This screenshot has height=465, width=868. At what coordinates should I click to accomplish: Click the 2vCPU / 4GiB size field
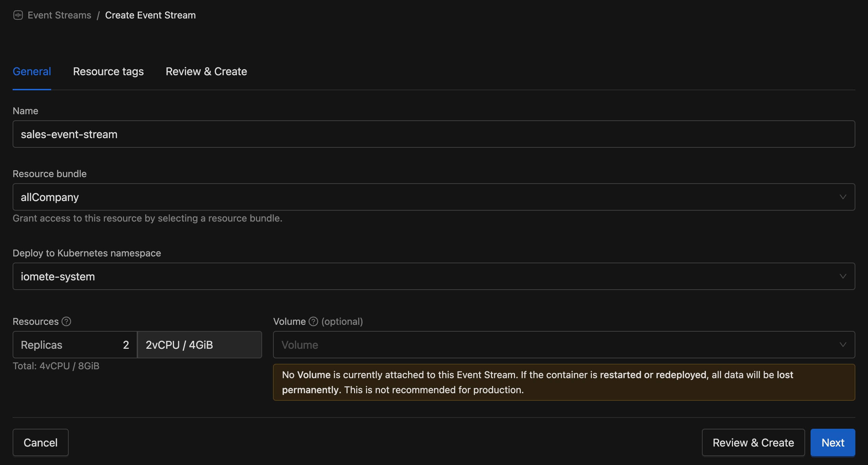tap(199, 345)
